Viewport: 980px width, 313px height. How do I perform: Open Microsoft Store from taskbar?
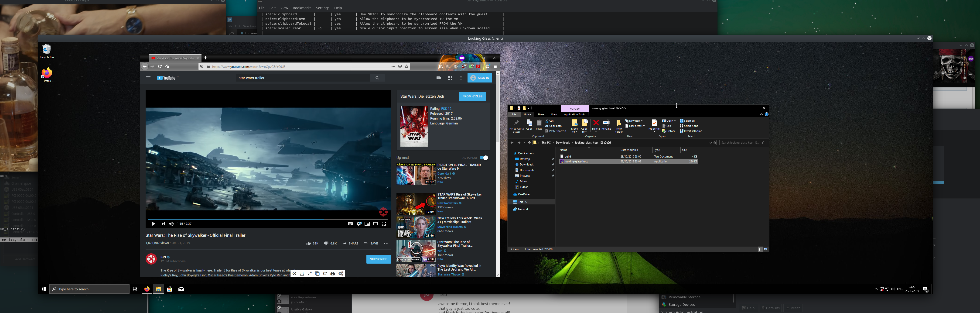click(170, 289)
